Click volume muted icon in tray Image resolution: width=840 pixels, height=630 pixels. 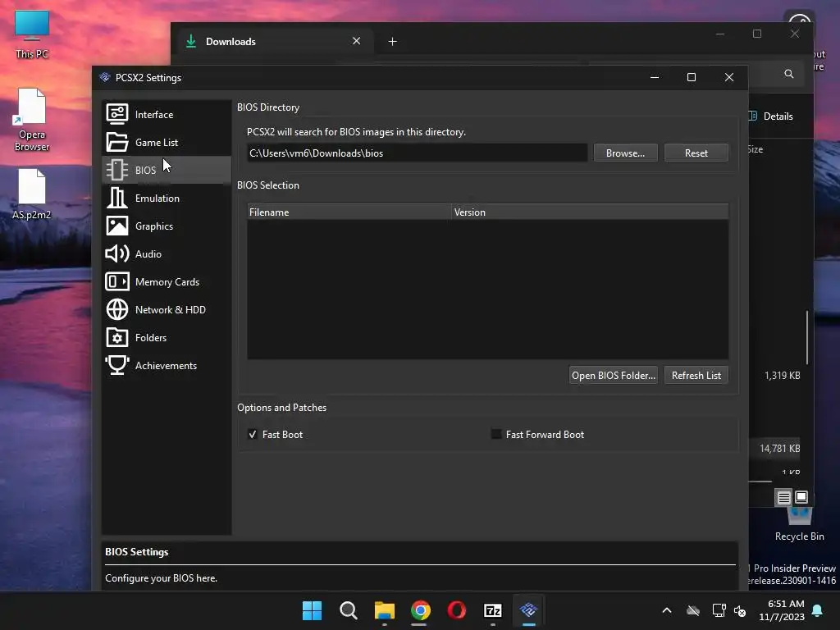click(740, 610)
